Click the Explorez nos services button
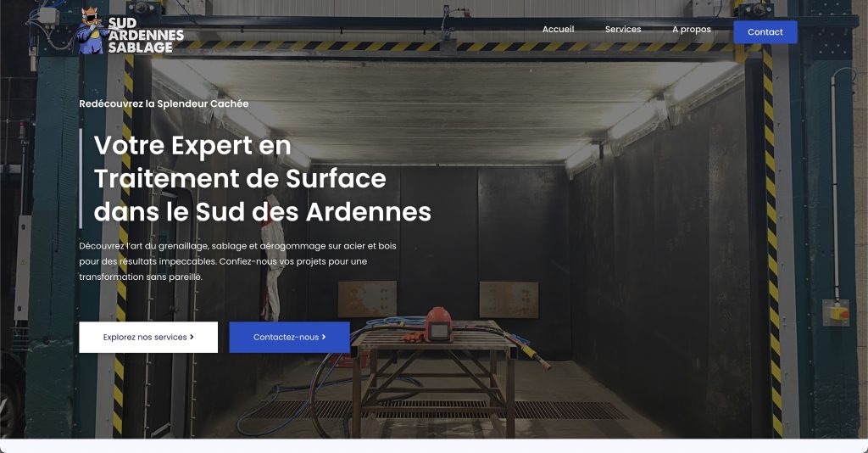 click(x=148, y=338)
